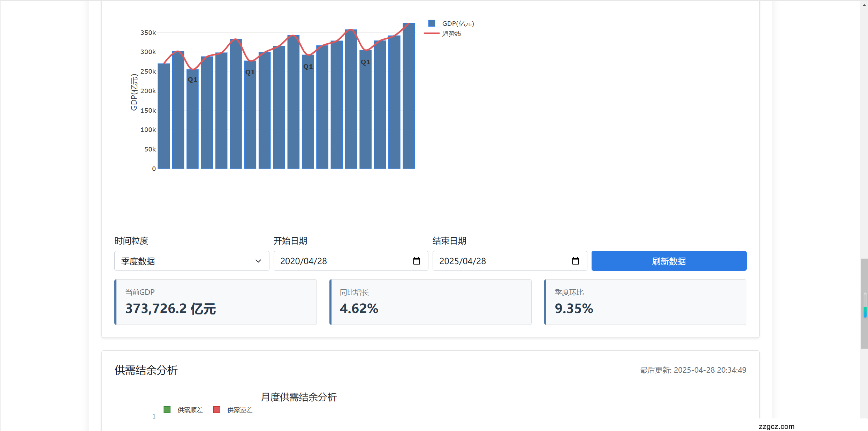Open calendar picker for end date
Screen dimensions: 868x431
(575, 261)
